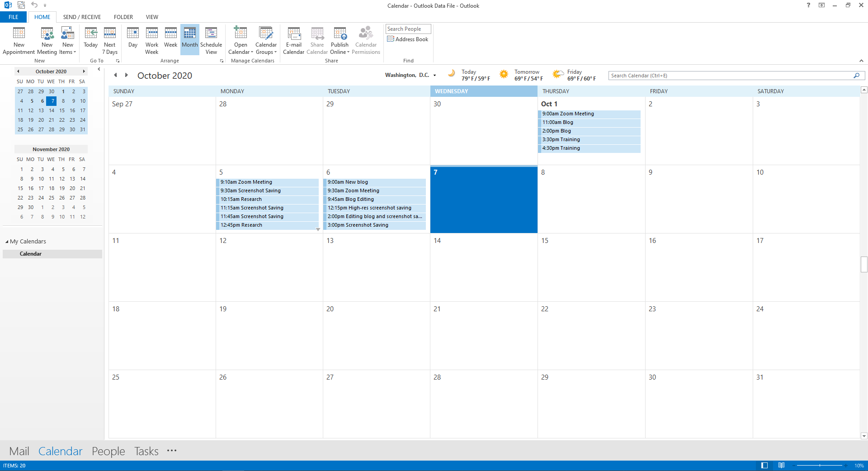Switch to the VIEW ribbon tab

click(x=151, y=17)
